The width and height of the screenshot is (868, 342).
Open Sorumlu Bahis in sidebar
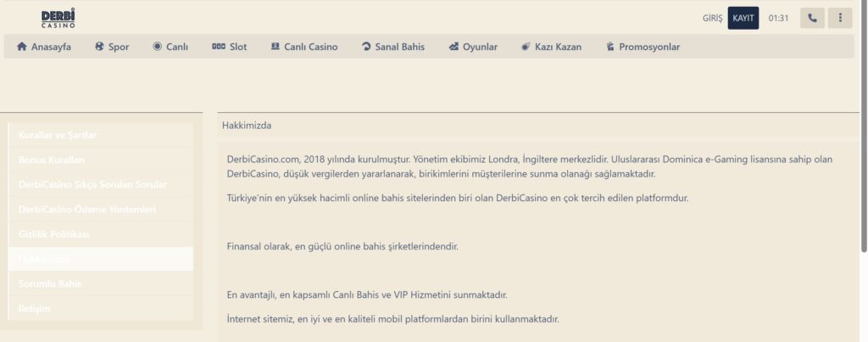pyautogui.click(x=101, y=283)
